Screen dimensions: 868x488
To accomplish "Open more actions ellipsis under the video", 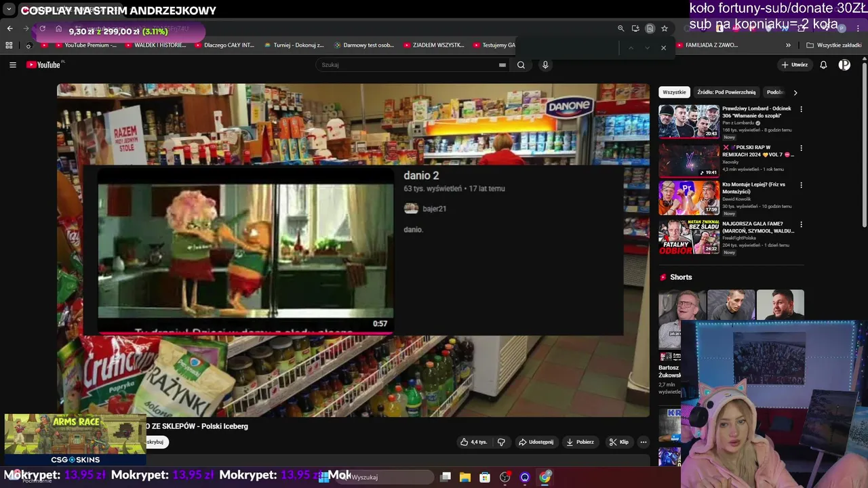I will point(644,442).
